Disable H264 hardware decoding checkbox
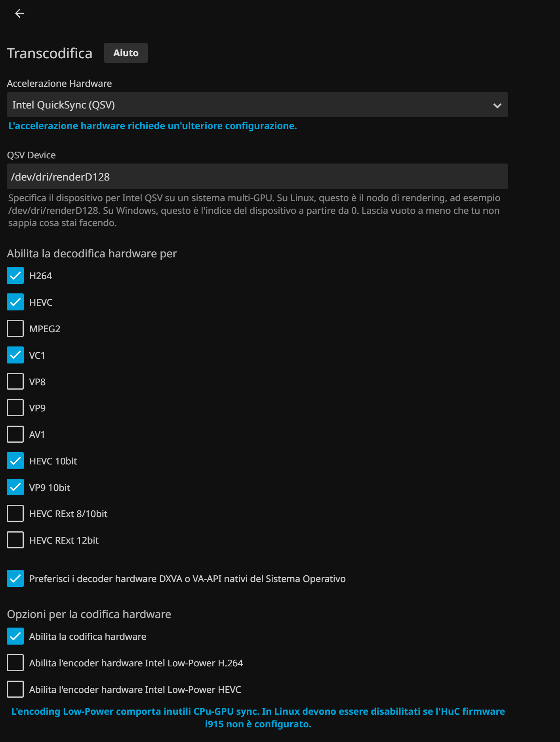 coord(15,276)
